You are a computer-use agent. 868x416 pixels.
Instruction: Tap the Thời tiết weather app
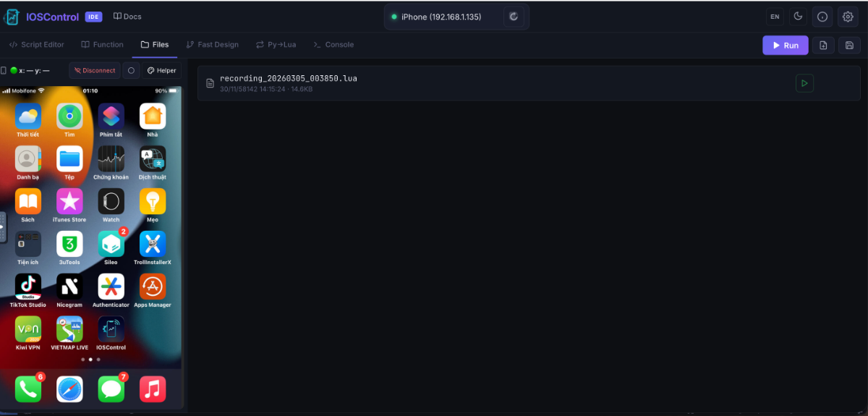pyautogui.click(x=27, y=116)
